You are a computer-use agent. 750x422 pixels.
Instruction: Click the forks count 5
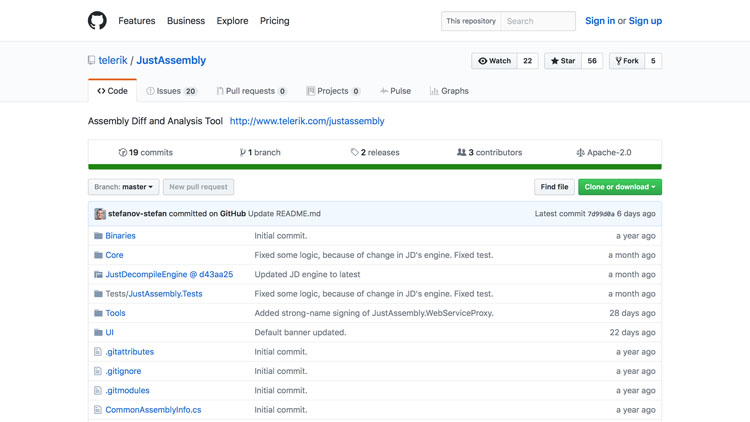coord(653,61)
